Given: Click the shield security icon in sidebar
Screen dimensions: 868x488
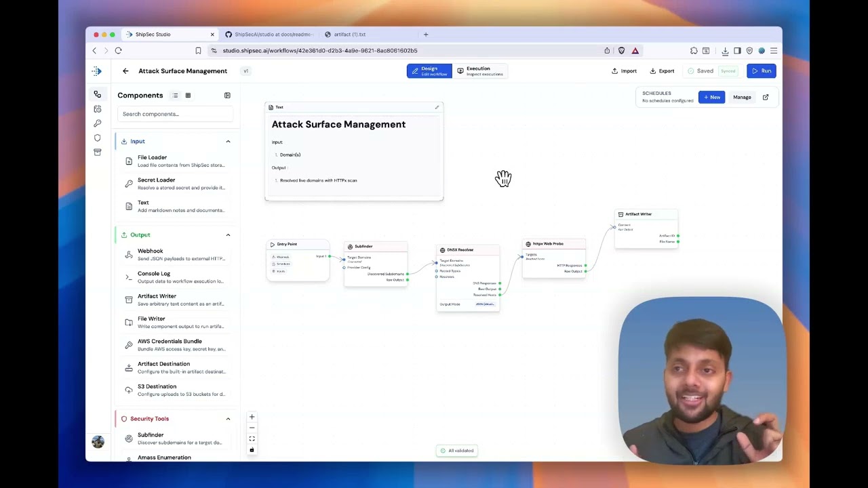Looking at the screenshot, I should pyautogui.click(x=98, y=138).
